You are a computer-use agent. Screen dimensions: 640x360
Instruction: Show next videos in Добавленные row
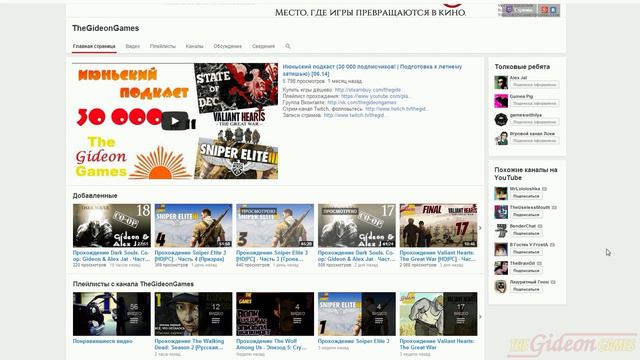(x=480, y=228)
